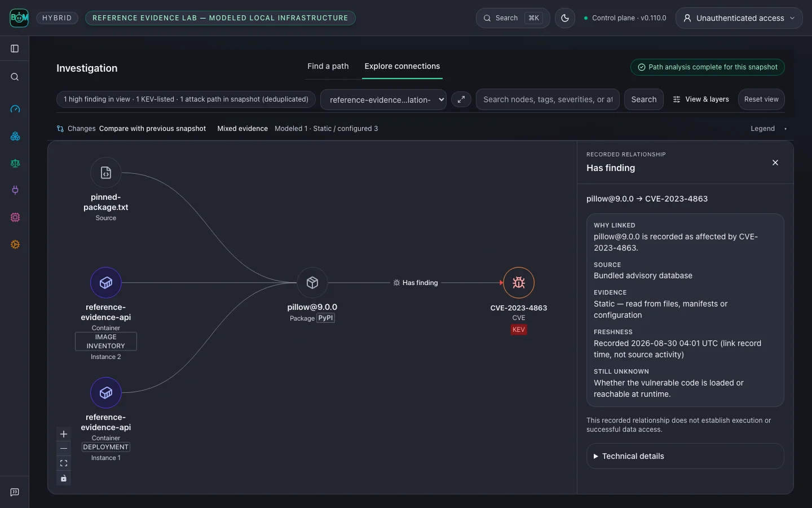Open the balance scales icon in sidebar

click(15, 163)
